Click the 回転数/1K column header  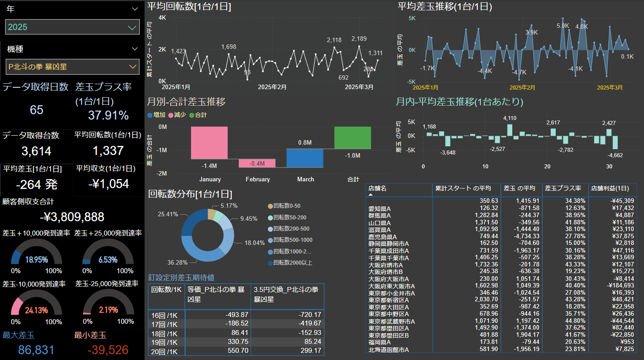click(x=166, y=289)
